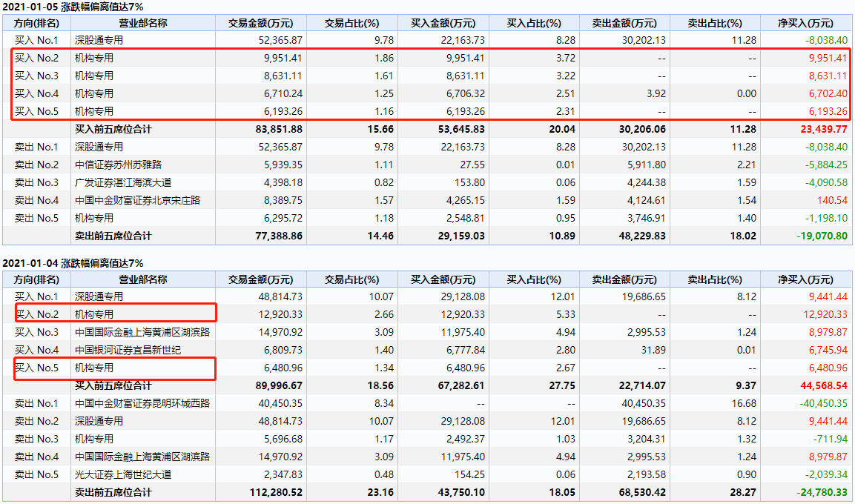
Task: Click the 5,939.35 trade amount
Action: point(283,165)
